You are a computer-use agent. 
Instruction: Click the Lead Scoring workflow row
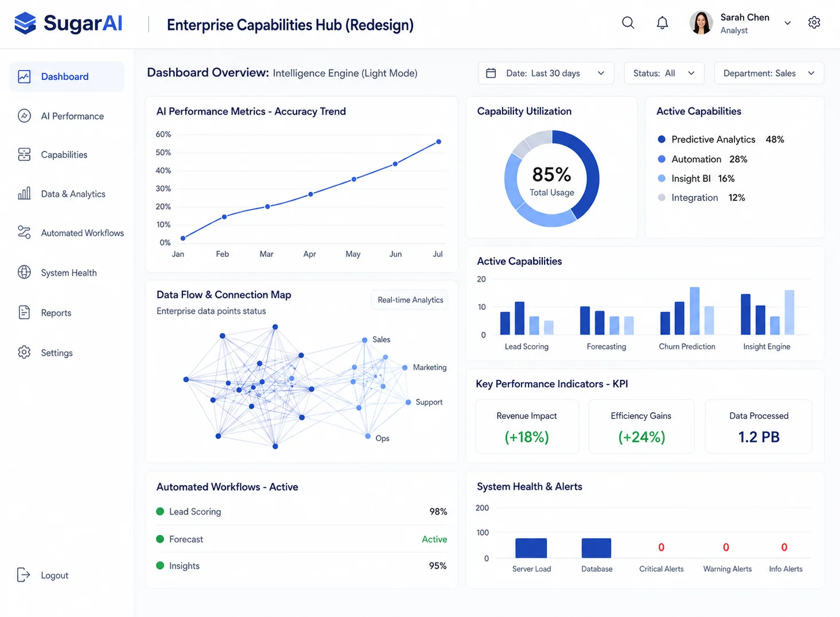[x=302, y=511]
